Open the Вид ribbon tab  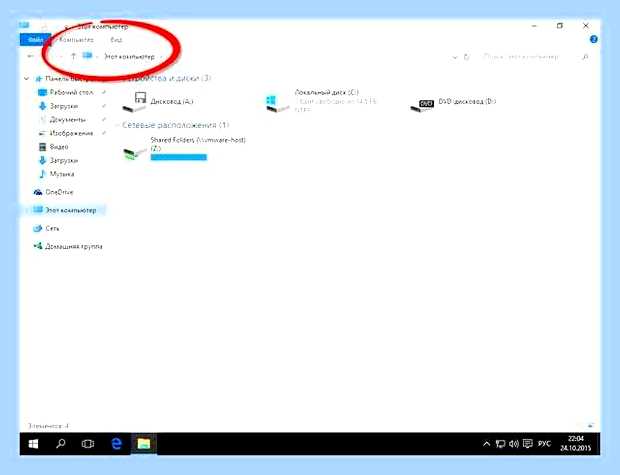click(116, 40)
